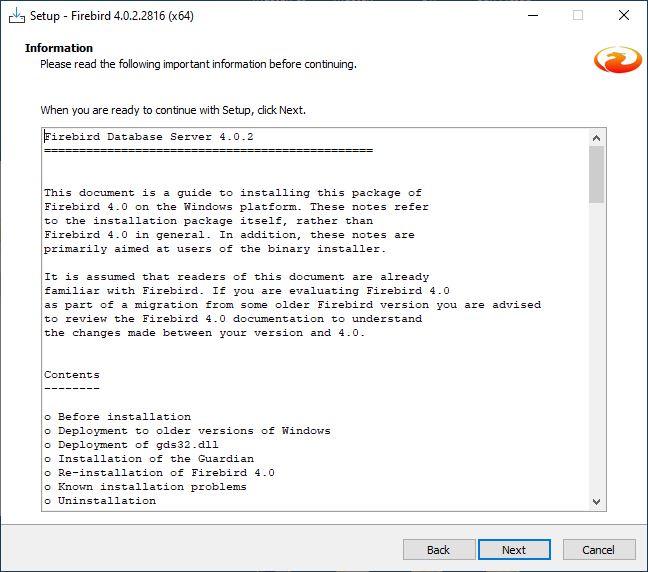Click the greyed-out maximize window button
Viewport: 648px width, 572px height.
[x=578, y=16]
